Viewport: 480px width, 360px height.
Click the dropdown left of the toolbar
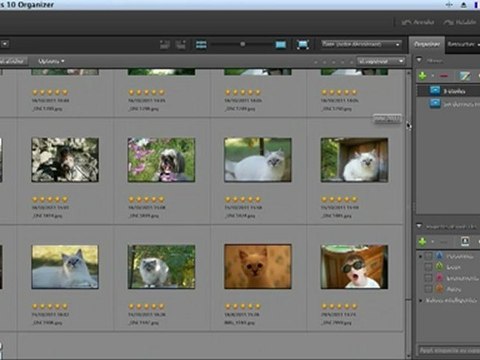tap(5, 44)
